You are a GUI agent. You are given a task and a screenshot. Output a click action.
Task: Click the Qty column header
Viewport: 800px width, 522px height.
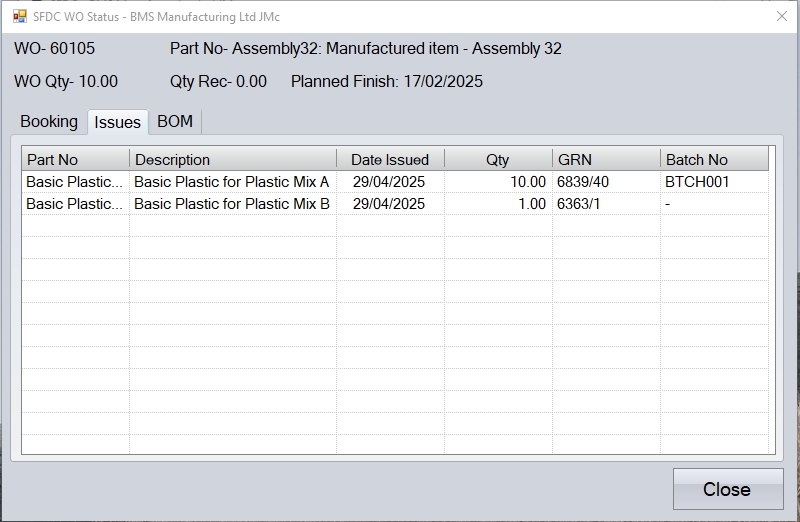pos(497,160)
